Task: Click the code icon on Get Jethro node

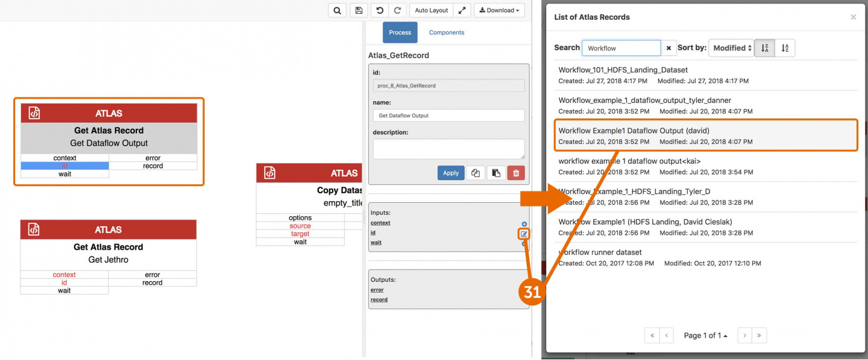Action: tap(34, 229)
